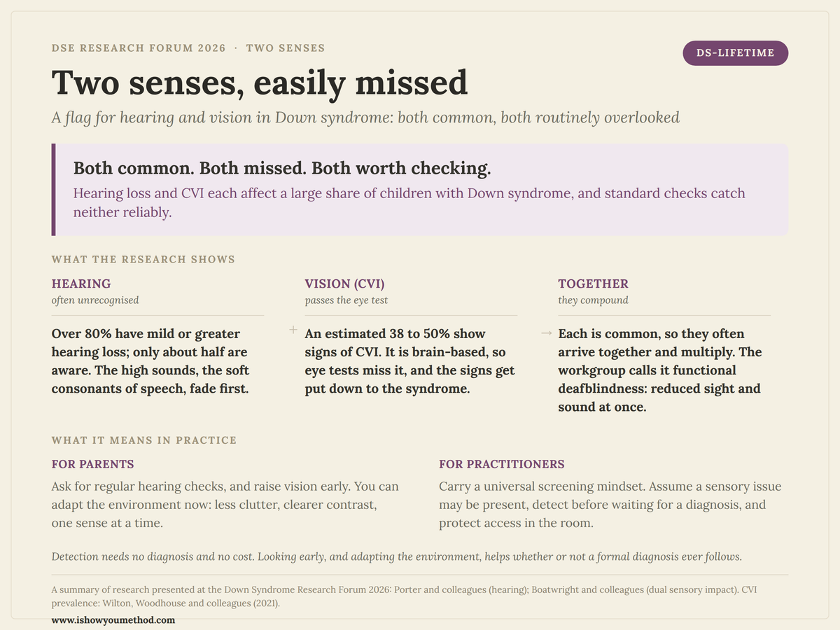Click the main title Two senses, easily missed
Screen dimensions: 840x630
point(260,83)
